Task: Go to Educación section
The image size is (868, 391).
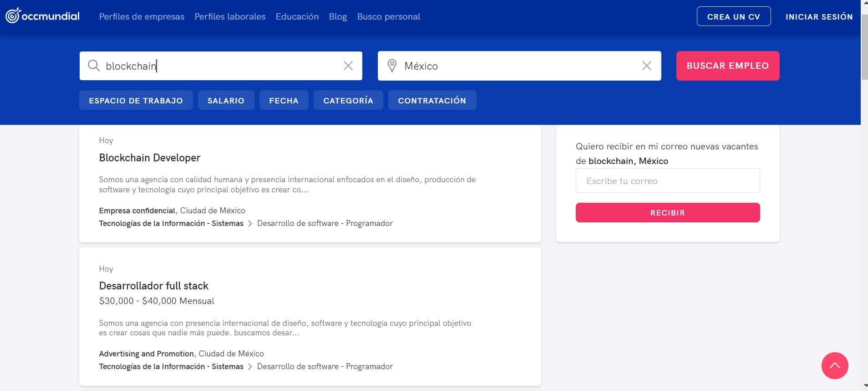Action: coord(297,16)
